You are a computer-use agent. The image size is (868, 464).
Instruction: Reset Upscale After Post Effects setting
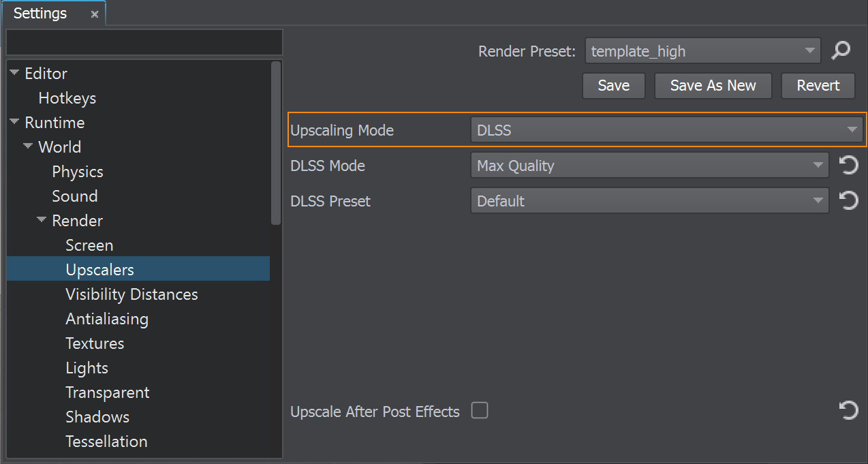coord(848,409)
